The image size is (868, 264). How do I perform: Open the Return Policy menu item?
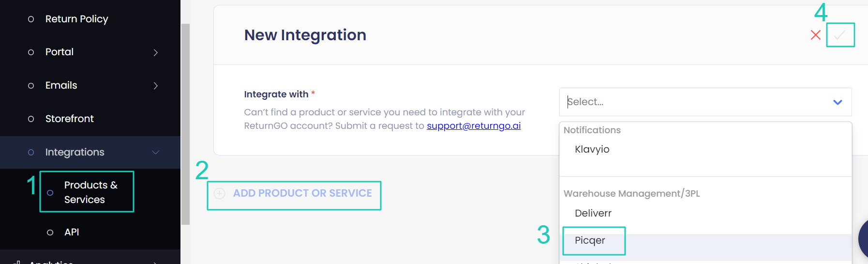click(x=76, y=19)
